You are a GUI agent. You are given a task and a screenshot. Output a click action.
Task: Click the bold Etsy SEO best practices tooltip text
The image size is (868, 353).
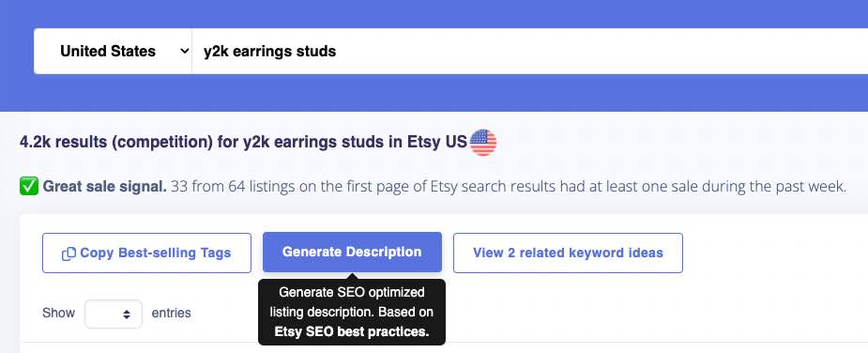point(352,332)
